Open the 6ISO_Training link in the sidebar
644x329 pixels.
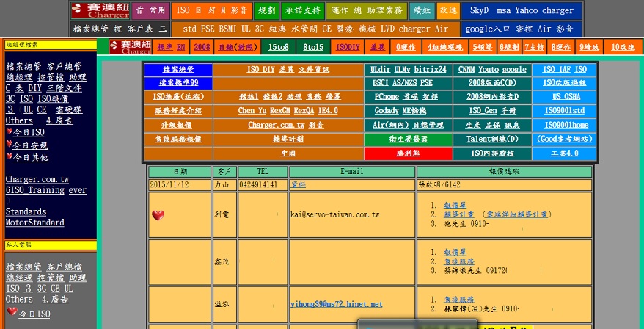point(35,190)
